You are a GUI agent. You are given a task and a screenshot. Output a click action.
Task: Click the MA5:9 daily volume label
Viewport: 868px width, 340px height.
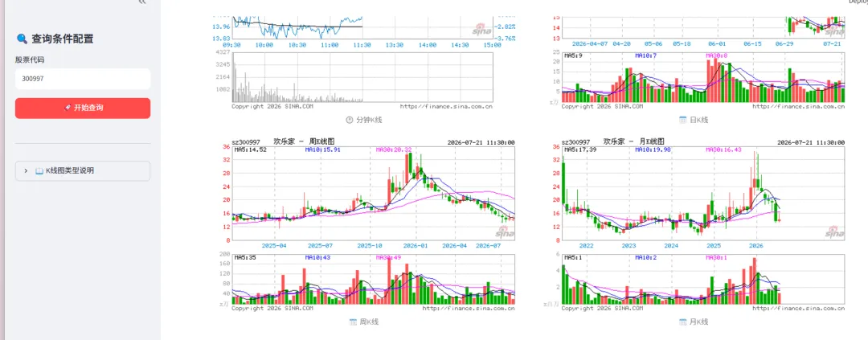pos(573,56)
